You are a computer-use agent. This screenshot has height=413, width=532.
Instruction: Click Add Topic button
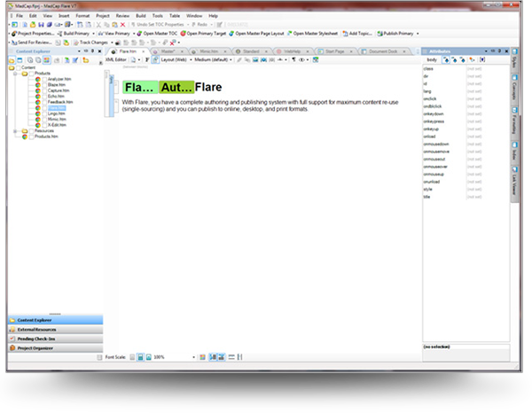(357, 33)
